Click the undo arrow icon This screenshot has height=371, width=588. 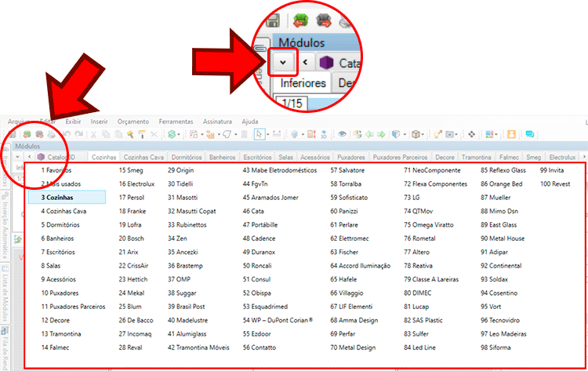tap(66, 134)
